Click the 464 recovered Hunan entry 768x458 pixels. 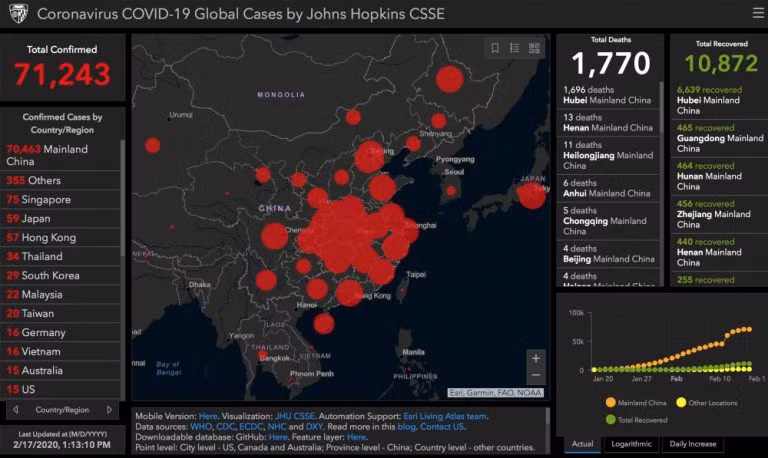[x=719, y=176]
